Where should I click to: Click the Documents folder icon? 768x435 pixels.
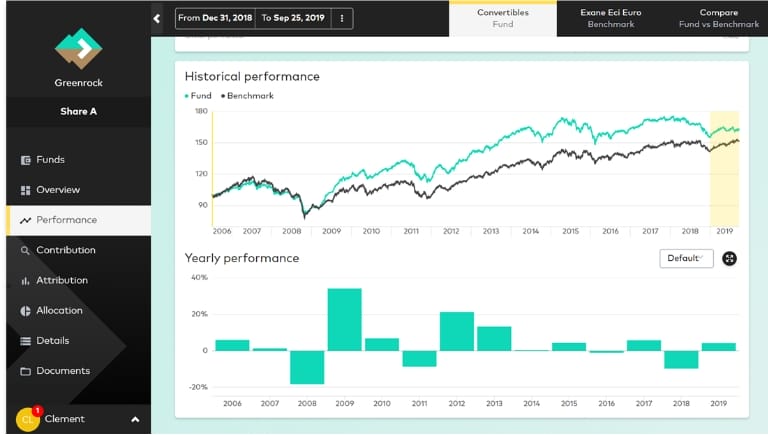pos(26,371)
